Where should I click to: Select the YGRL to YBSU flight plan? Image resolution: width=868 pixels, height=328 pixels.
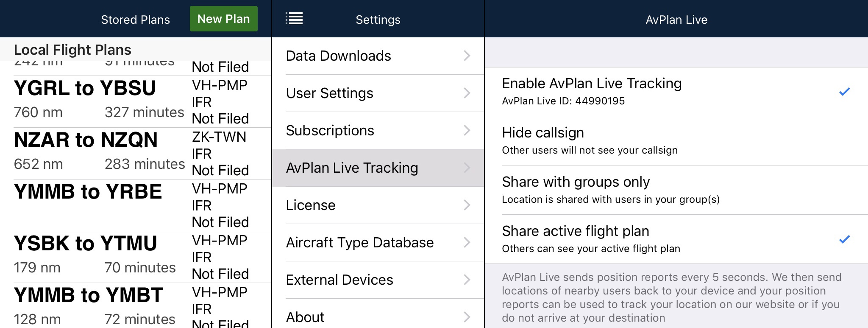pos(136,102)
